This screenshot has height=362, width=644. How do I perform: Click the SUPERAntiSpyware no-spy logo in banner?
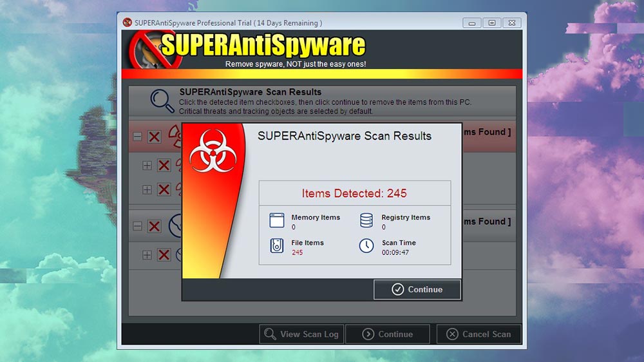(156, 51)
